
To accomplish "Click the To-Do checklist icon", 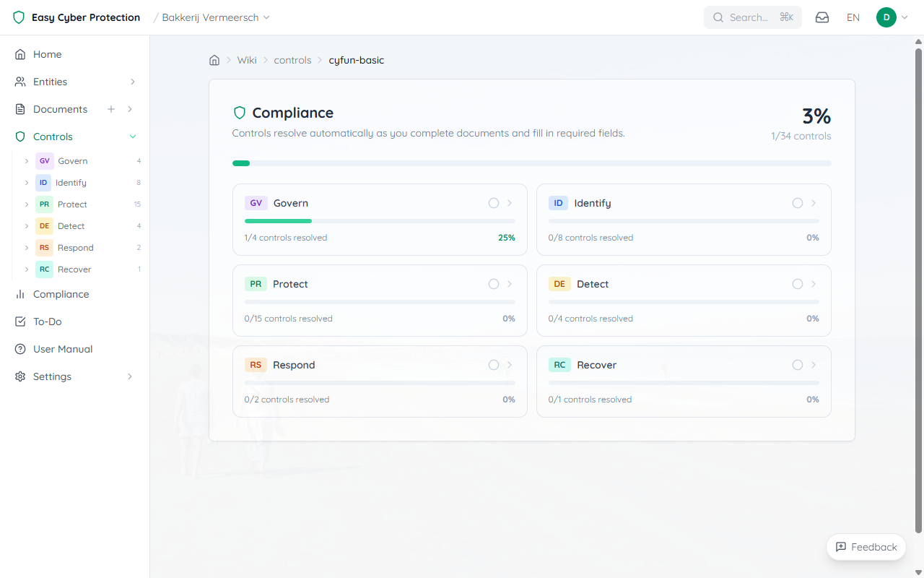I will point(20,322).
